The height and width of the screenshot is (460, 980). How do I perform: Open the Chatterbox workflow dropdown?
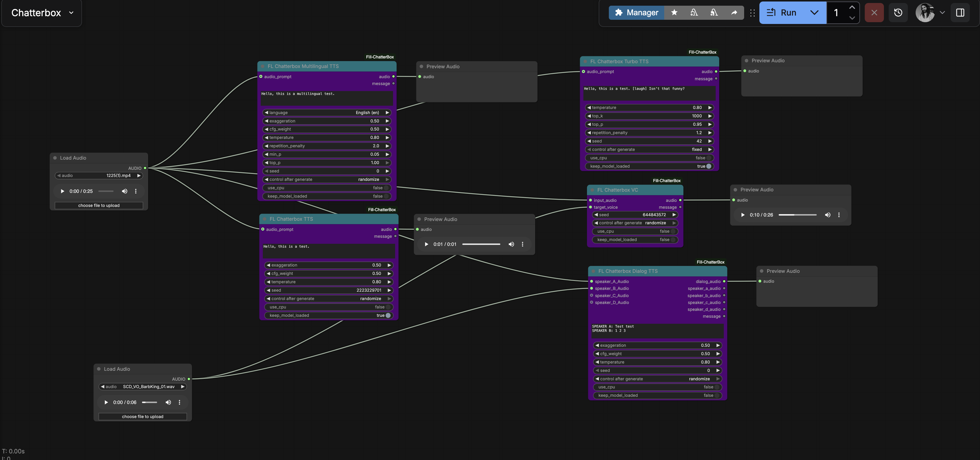click(x=42, y=13)
